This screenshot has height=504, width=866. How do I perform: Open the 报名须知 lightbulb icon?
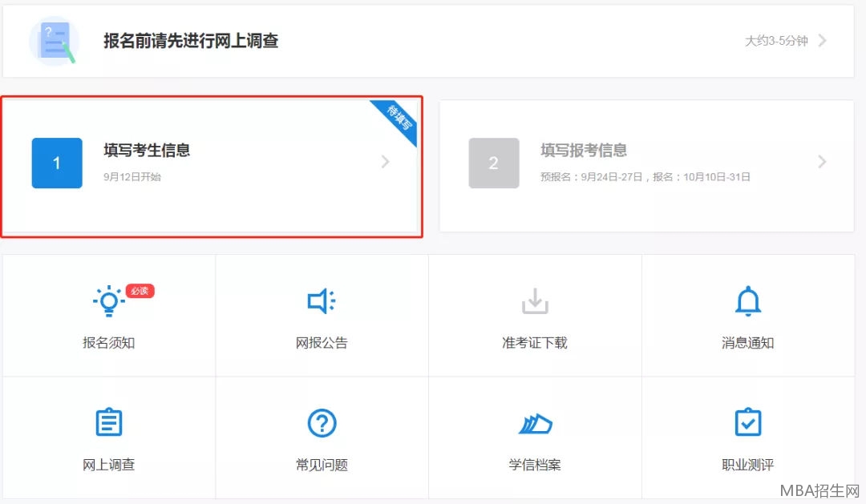(108, 300)
